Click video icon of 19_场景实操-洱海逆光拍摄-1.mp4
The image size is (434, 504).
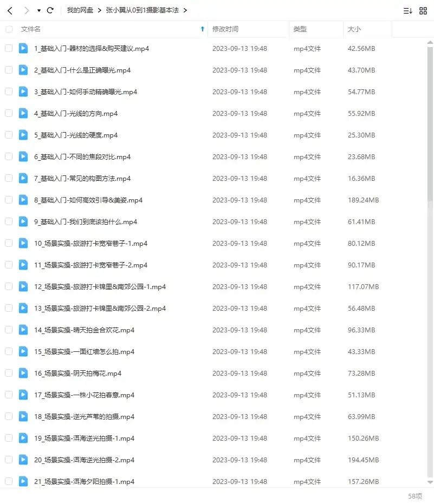tap(23, 438)
